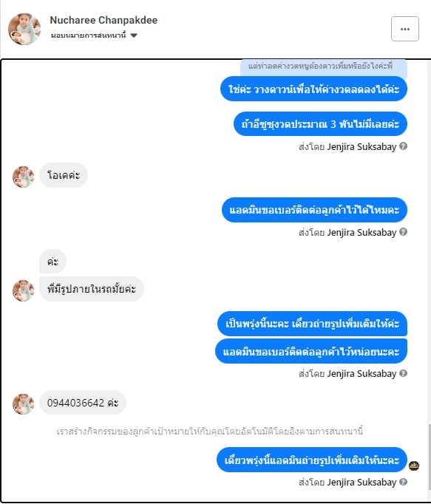Click avatar next to phone number message
This screenshot has height=504, width=431.
tap(24, 404)
